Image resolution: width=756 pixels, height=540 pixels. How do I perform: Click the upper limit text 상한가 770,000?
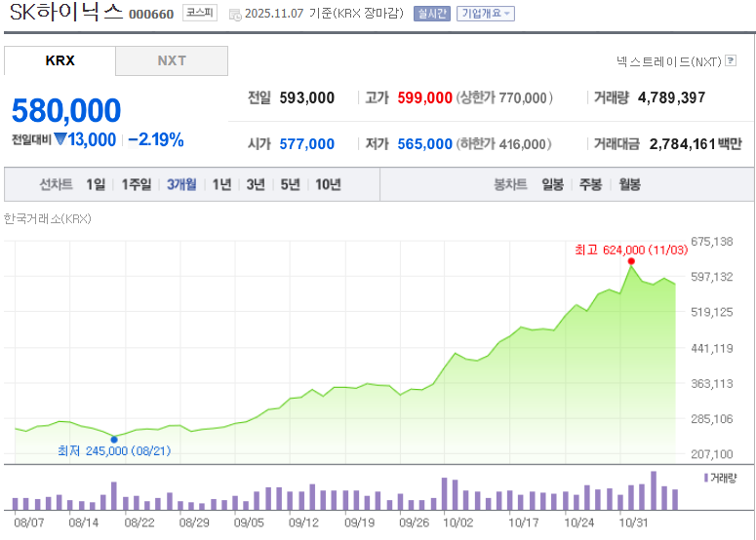click(504, 97)
